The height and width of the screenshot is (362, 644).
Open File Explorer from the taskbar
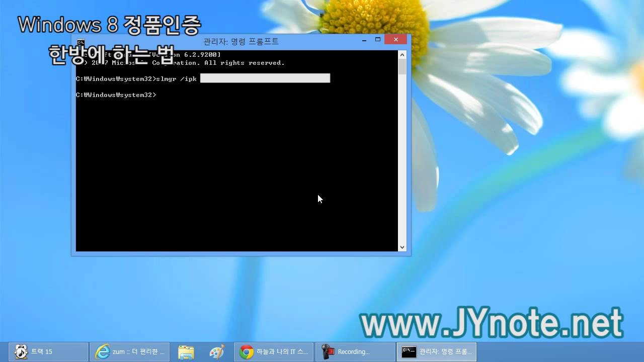[x=186, y=352]
